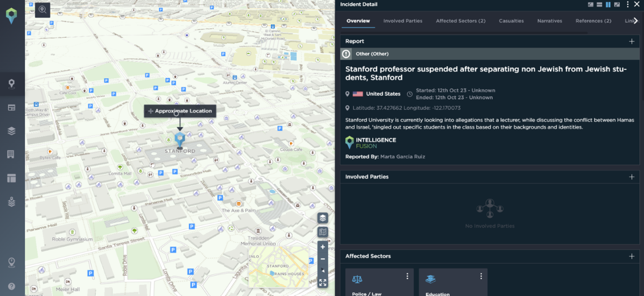Zoom in the map with plus button
Image resolution: width=644 pixels, height=296 pixels.
pyautogui.click(x=323, y=247)
